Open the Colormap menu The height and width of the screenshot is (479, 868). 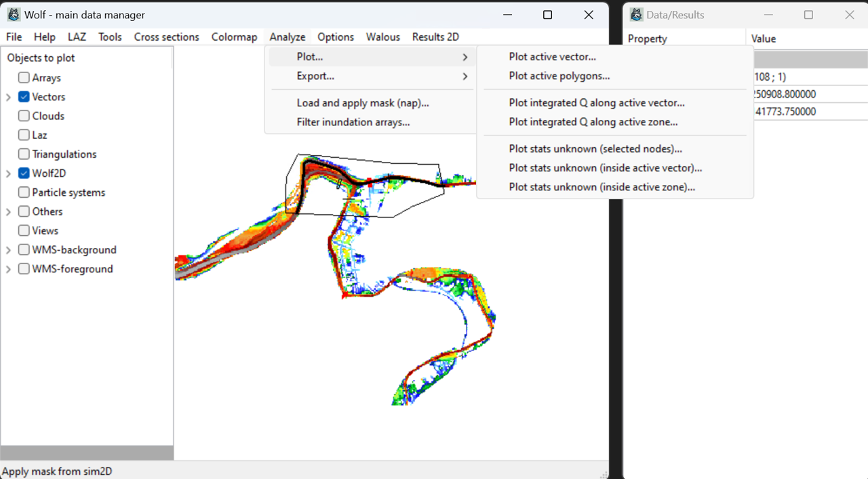coord(234,37)
